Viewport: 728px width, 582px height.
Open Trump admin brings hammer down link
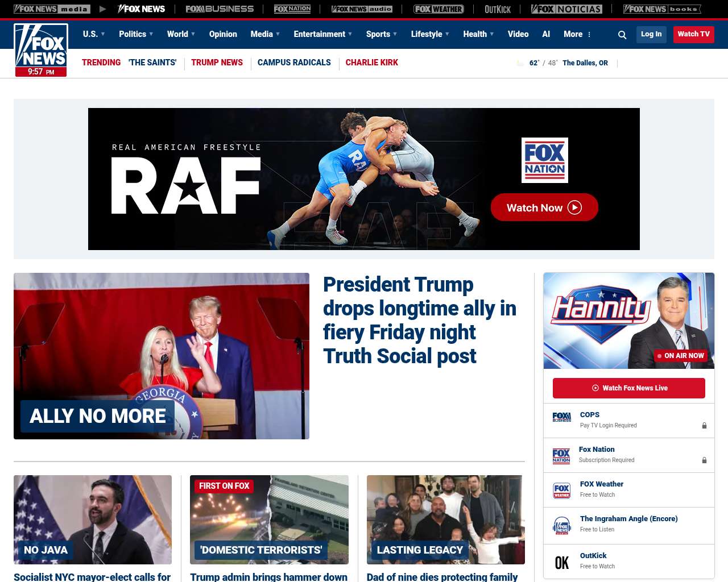pos(269,577)
